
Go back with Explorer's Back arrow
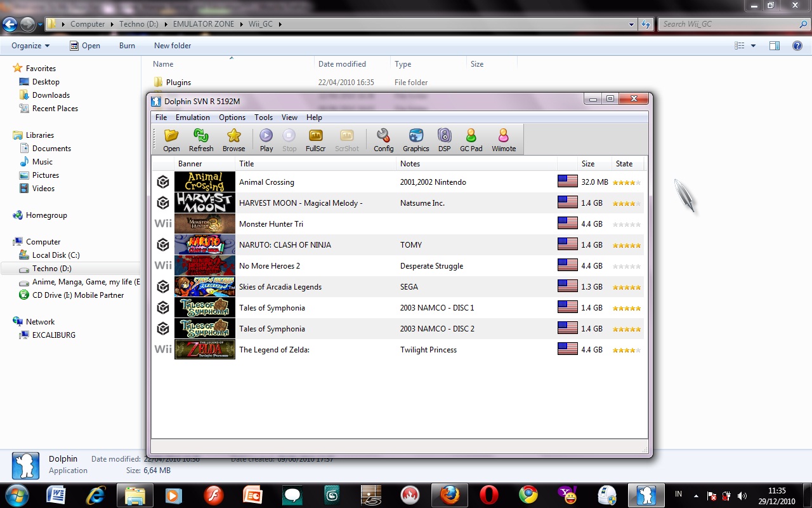(x=10, y=25)
